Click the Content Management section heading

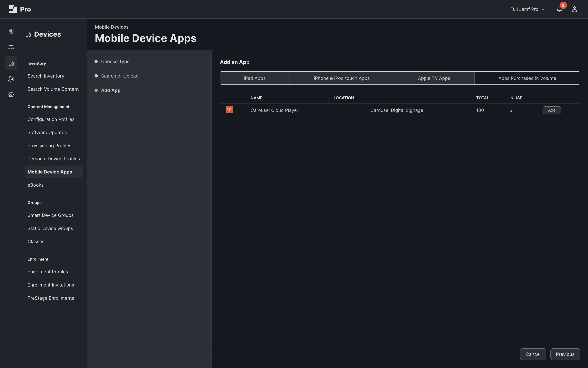point(48,107)
